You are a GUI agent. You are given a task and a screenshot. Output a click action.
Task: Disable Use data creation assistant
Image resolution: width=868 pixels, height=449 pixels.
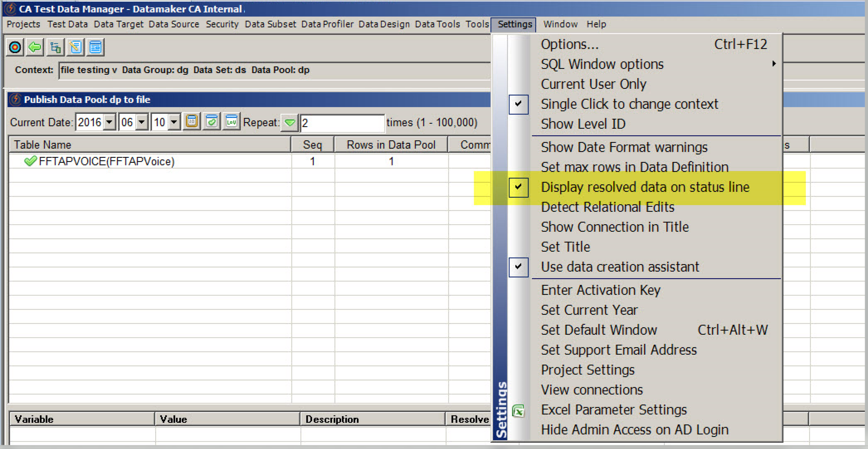[620, 267]
